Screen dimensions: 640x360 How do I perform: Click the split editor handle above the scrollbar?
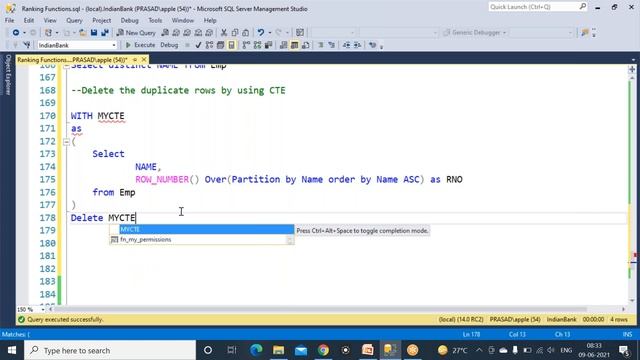[x=632, y=69]
